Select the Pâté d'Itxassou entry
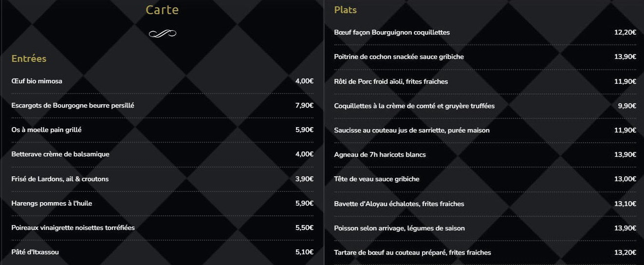644x265 pixels. click(x=35, y=252)
